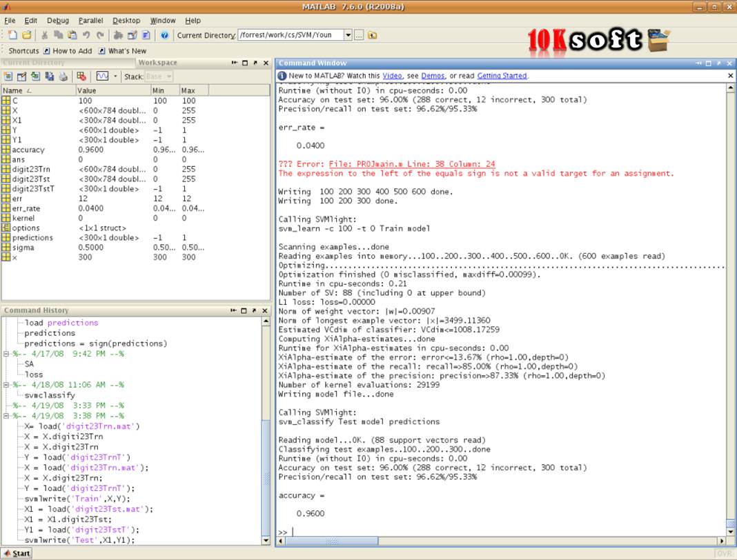Click the Redo arrow icon
The height and width of the screenshot is (560, 737).
[x=100, y=35]
